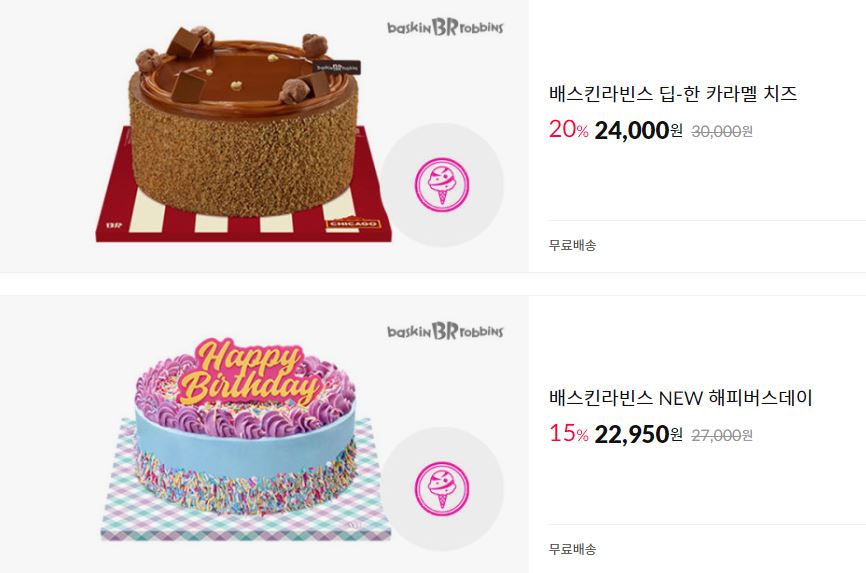Screen dimensions: 866x573
Task: Click the crossed-out 27,000원 original price
Action: pyautogui.click(x=722, y=435)
